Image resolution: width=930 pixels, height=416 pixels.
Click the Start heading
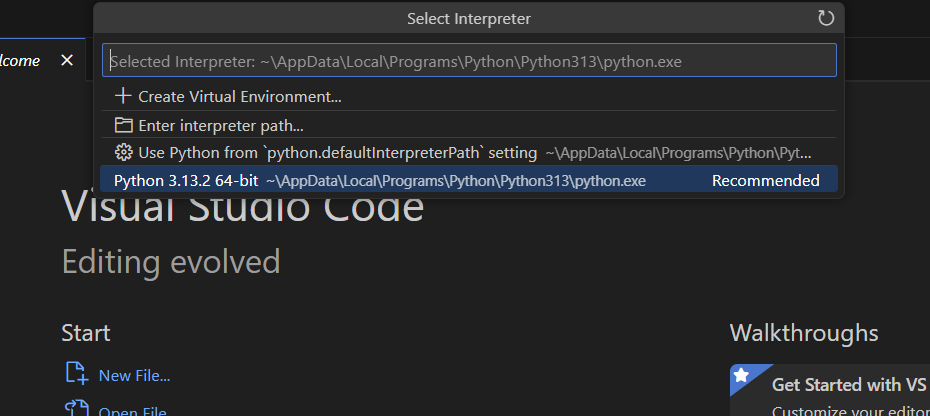[x=86, y=333]
